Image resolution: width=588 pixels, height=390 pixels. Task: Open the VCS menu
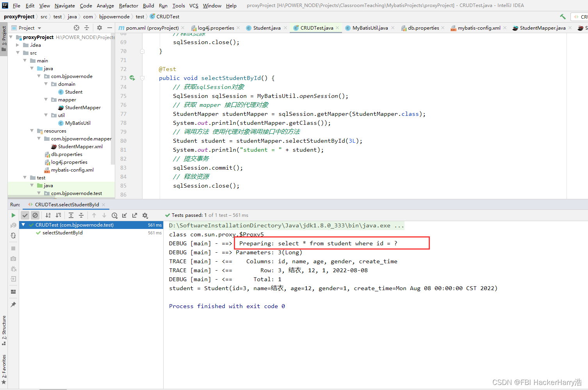(194, 5)
